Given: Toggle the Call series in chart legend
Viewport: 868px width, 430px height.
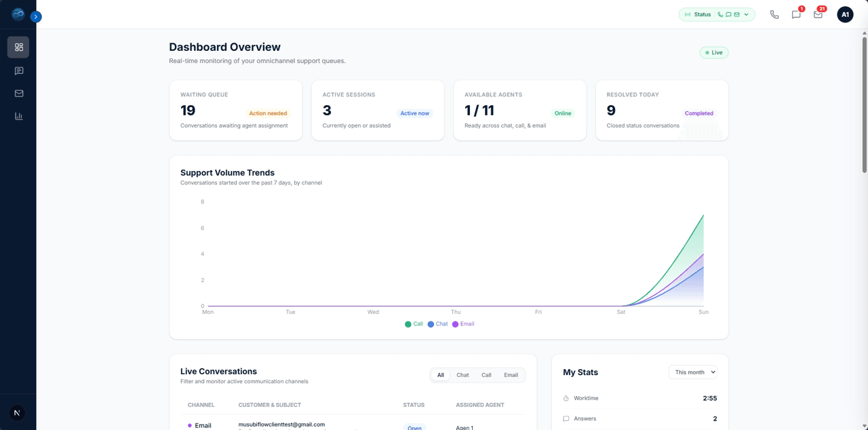Looking at the screenshot, I should click(x=414, y=324).
